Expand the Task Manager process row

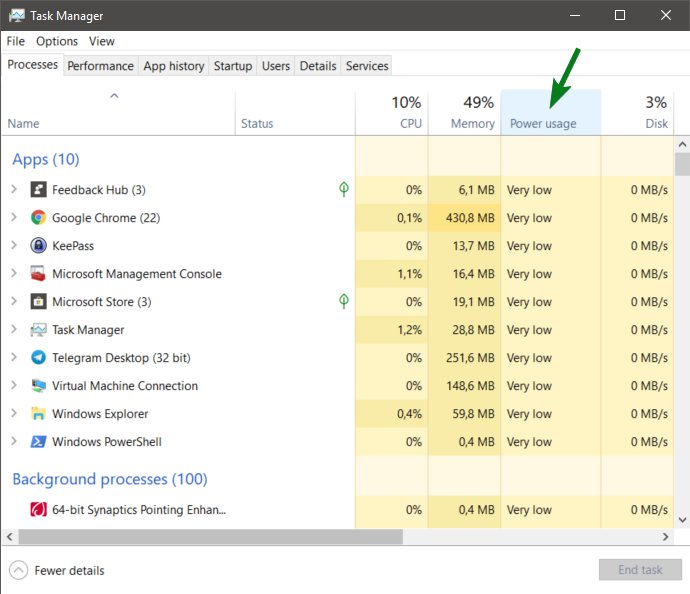pos(14,330)
